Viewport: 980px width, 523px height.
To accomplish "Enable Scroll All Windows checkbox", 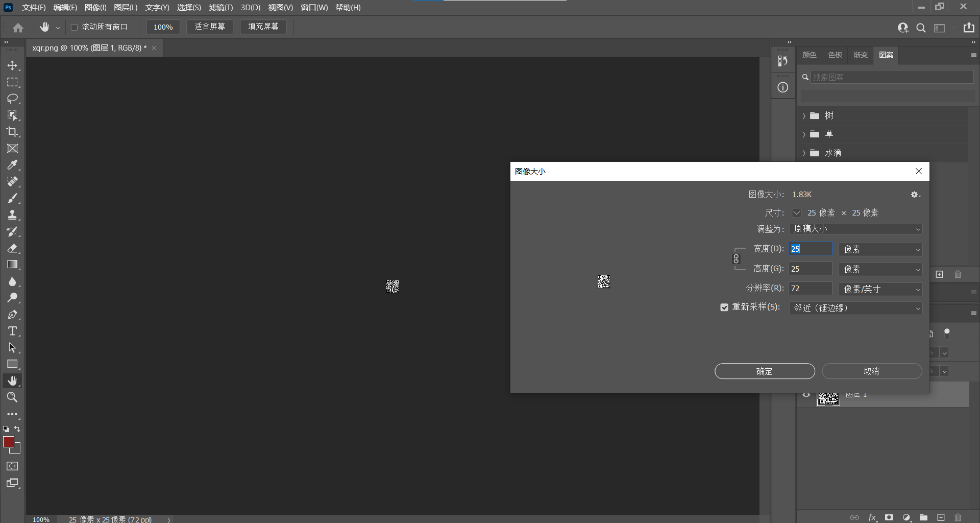I will pyautogui.click(x=74, y=27).
